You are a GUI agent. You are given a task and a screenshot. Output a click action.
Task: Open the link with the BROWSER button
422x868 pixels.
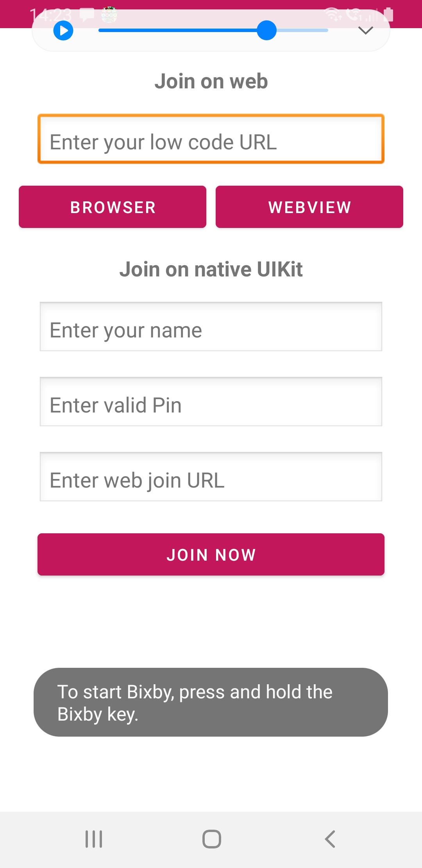(113, 207)
